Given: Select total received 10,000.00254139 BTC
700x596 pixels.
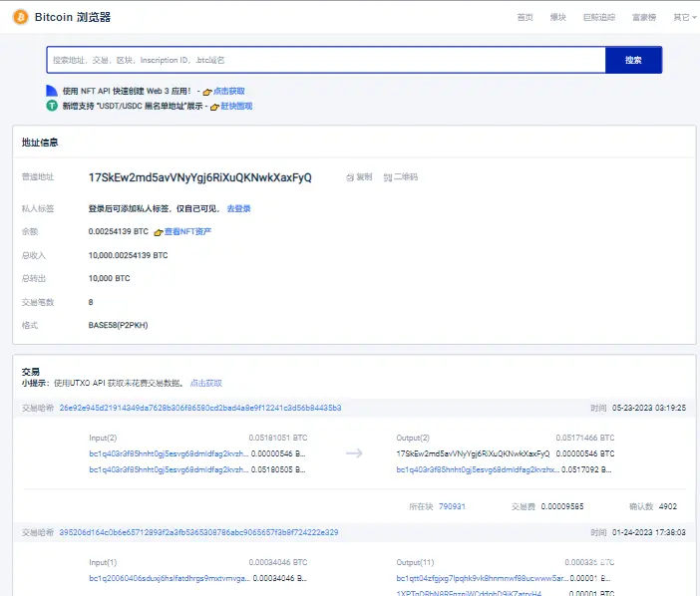Looking at the screenshot, I should pyautogui.click(x=128, y=255).
